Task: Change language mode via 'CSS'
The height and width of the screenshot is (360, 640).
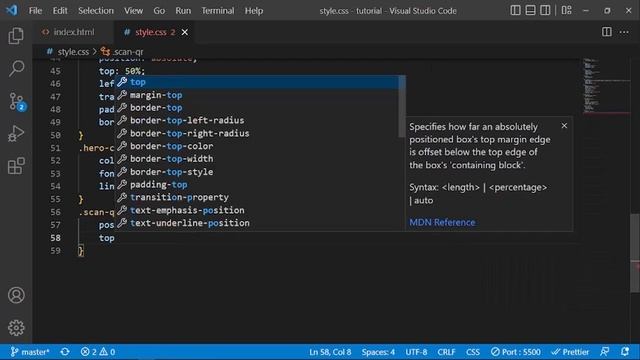Action: coord(473,352)
